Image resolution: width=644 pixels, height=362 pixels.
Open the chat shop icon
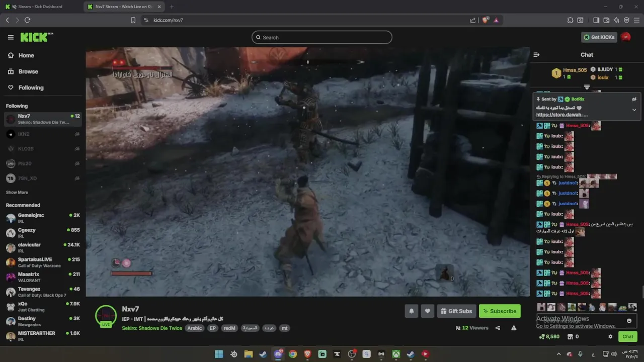tap(570, 337)
